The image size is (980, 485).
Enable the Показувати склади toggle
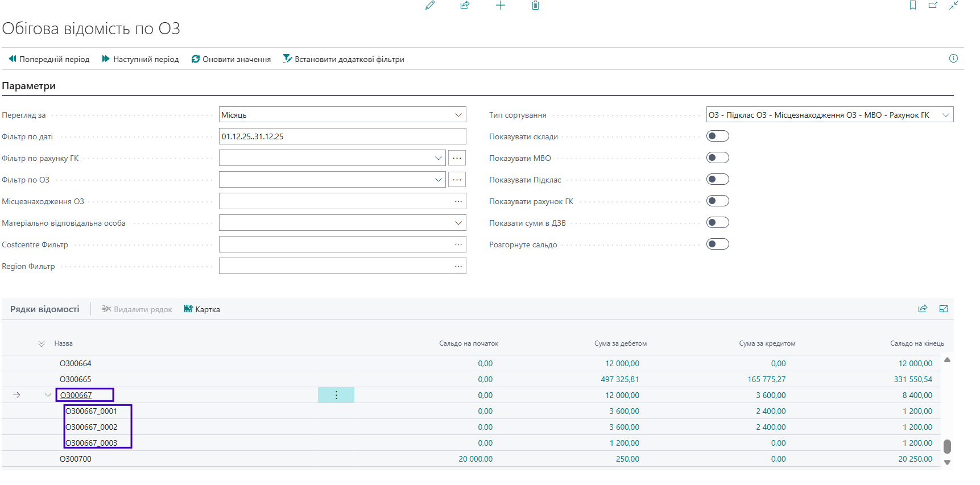[717, 136]
